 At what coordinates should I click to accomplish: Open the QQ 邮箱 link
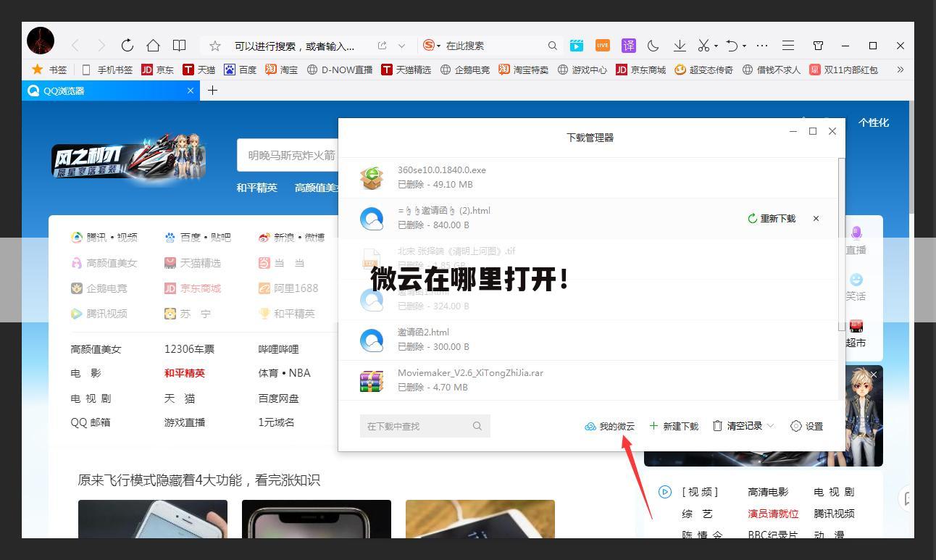(91, 422)
